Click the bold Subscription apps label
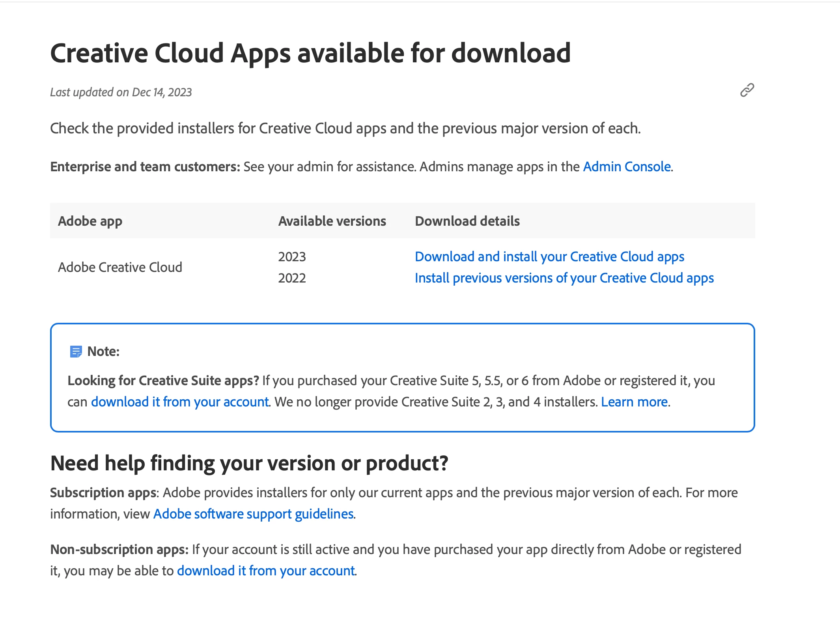 [x=103, y=492]
